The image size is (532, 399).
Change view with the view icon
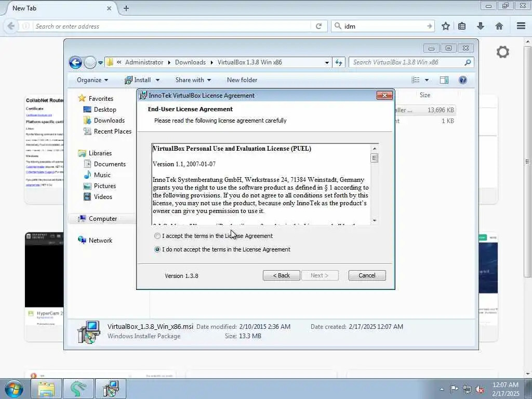[415, 80]
